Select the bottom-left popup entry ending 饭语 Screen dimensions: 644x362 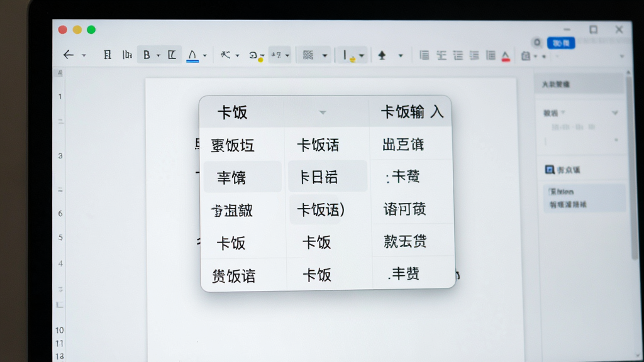click(234, 276)
